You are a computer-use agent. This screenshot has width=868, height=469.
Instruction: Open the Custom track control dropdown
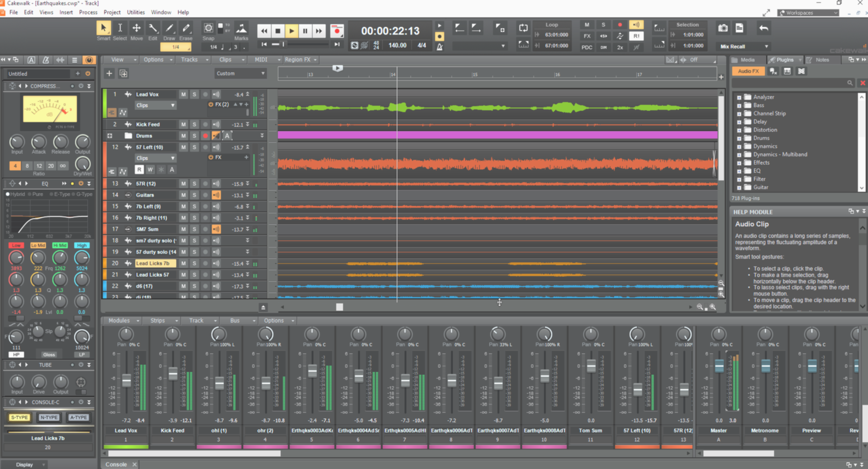click(x=240, y=73)
